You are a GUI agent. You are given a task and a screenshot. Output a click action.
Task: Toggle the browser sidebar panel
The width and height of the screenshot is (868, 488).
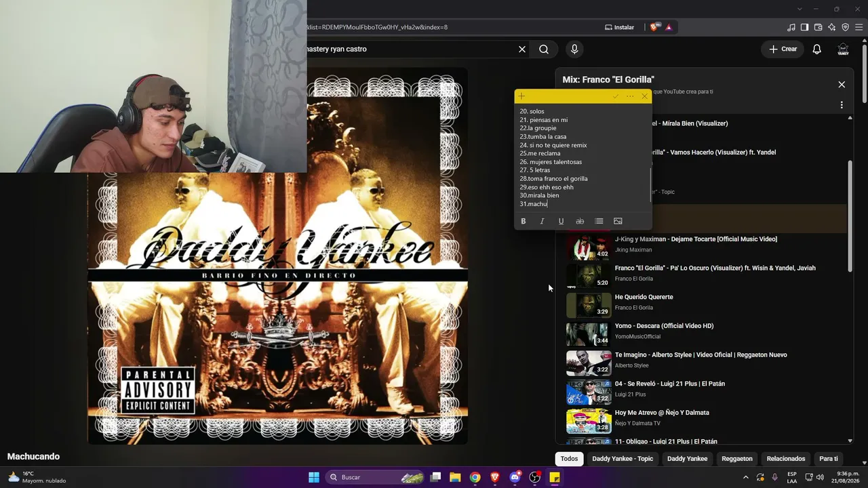pos(804,27)
